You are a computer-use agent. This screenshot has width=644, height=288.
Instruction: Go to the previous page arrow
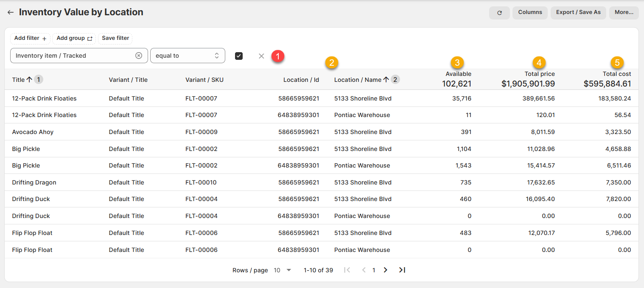(x=364, y=270)
